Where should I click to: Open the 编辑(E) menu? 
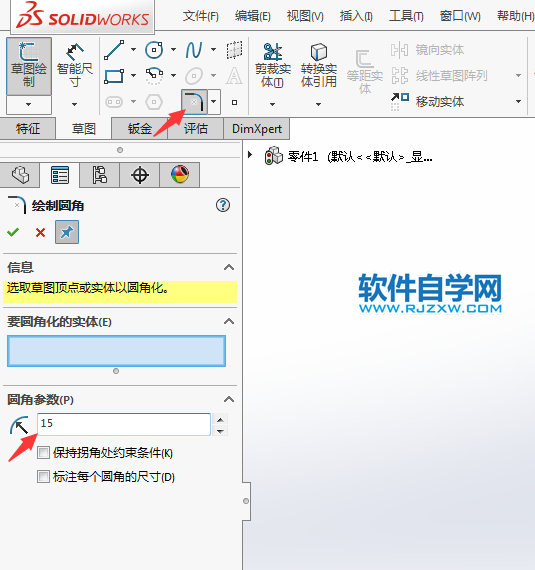253,16
